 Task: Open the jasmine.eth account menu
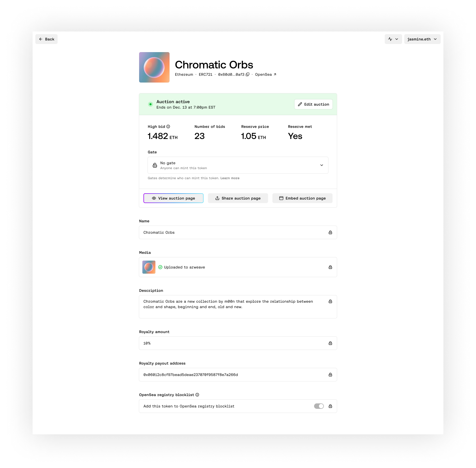[x=422, y=39]
